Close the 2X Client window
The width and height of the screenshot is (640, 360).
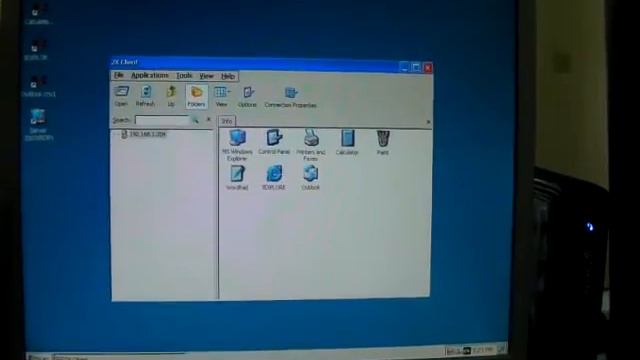(427, 68)
